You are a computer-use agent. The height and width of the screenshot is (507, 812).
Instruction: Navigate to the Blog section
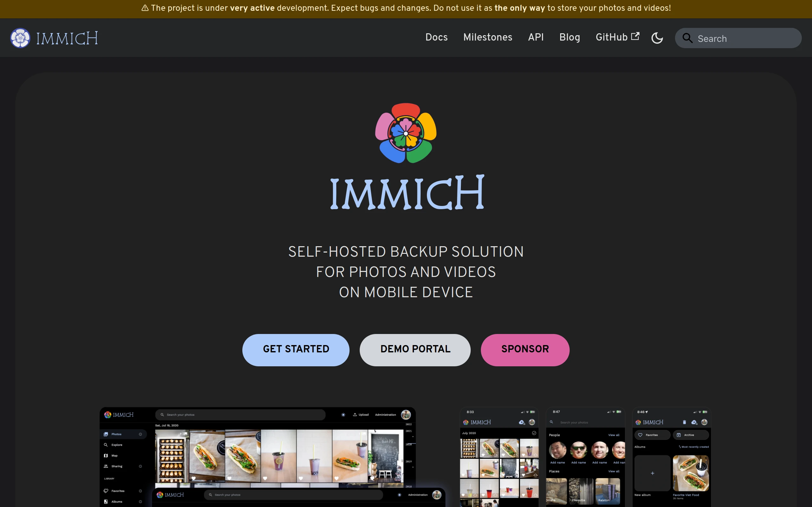pyautogui.click(x=569, y=38)
